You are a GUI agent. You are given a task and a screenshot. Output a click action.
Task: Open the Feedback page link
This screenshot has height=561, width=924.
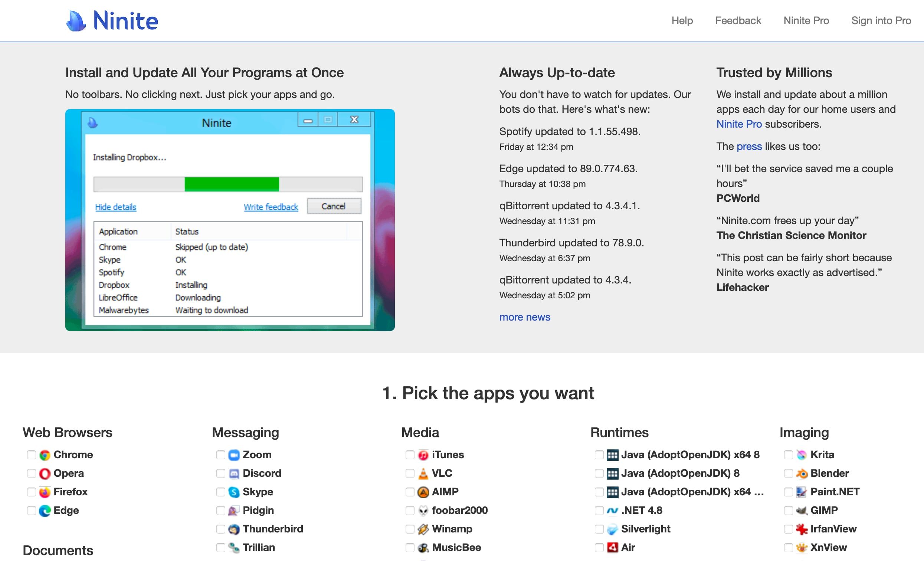pos(738,21)
